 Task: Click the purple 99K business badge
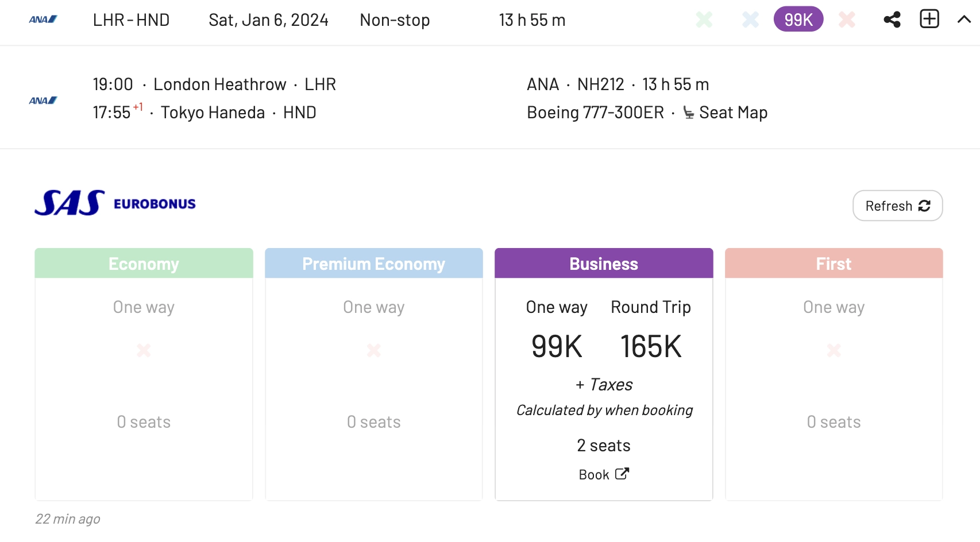798,20
